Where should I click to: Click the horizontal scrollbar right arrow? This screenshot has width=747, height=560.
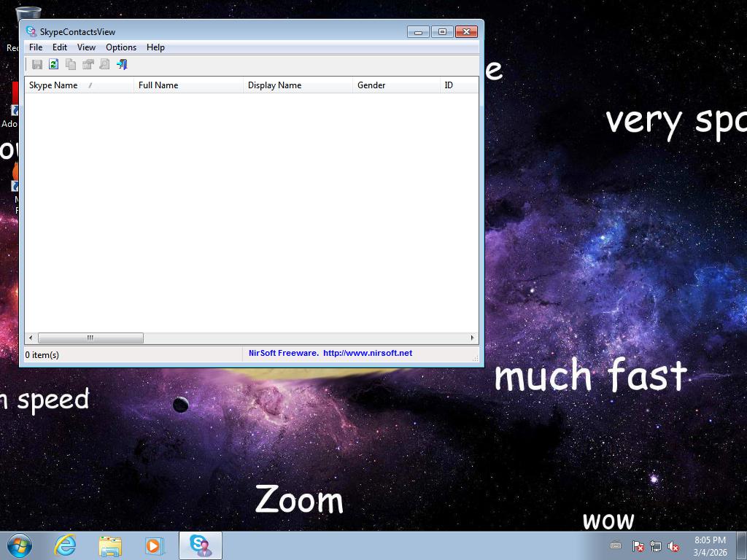point(472,338)
